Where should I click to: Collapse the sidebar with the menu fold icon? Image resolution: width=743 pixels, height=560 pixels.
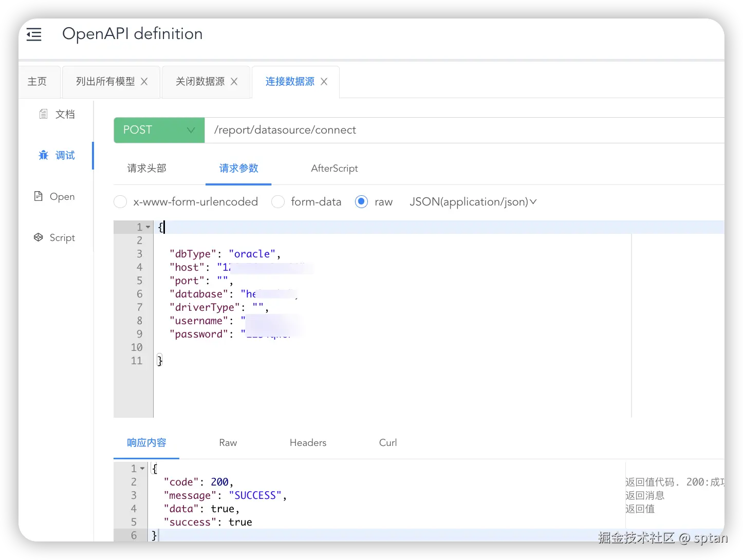[x=34, y=34]
